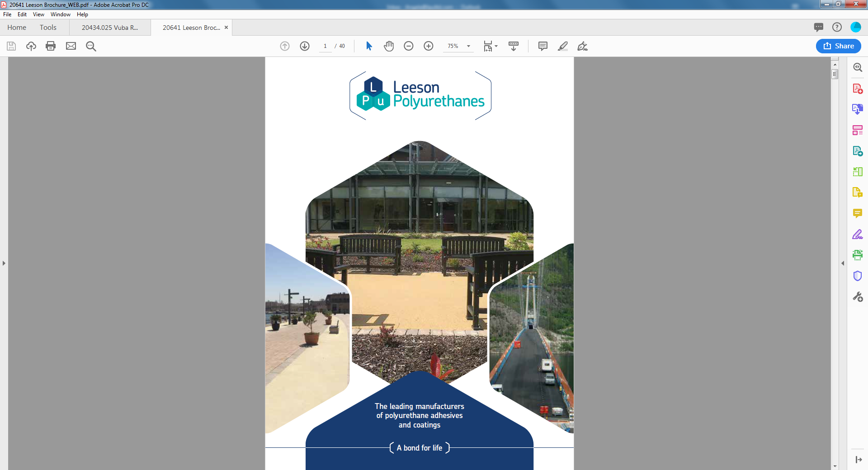Send file by email envelope icon
Viewport: 868px width, 470px height.
pos(71,46)
